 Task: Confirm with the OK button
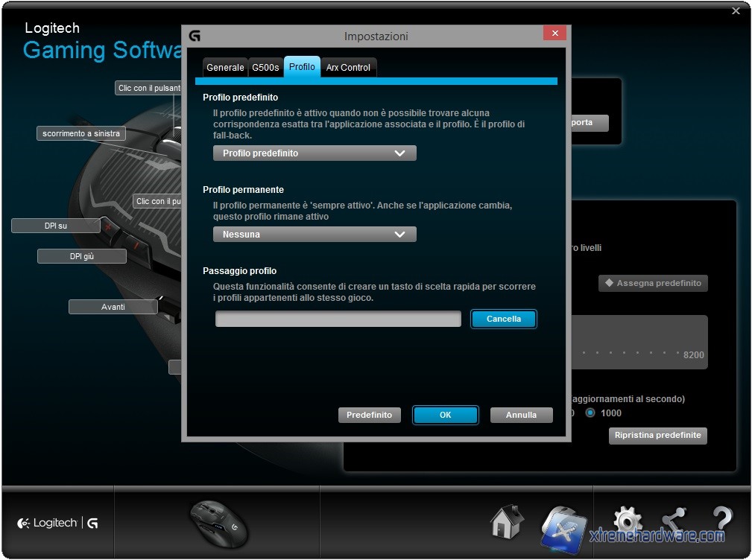click(x=445, y=416)
